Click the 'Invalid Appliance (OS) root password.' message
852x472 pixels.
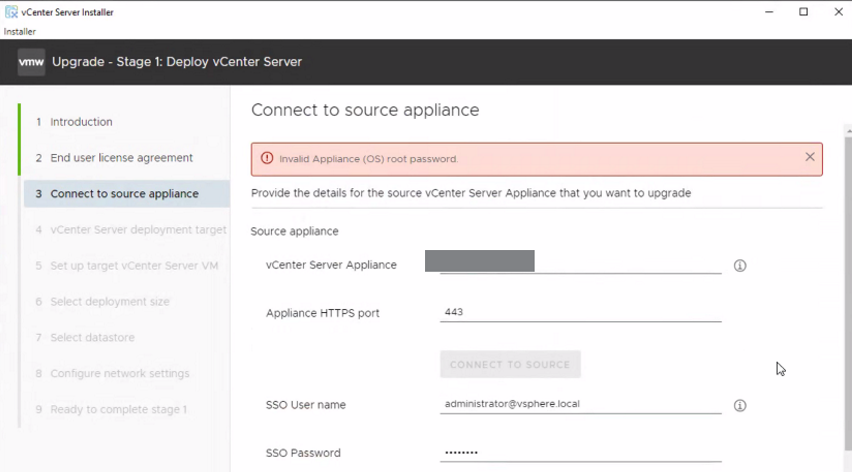(x=368, y=159)
